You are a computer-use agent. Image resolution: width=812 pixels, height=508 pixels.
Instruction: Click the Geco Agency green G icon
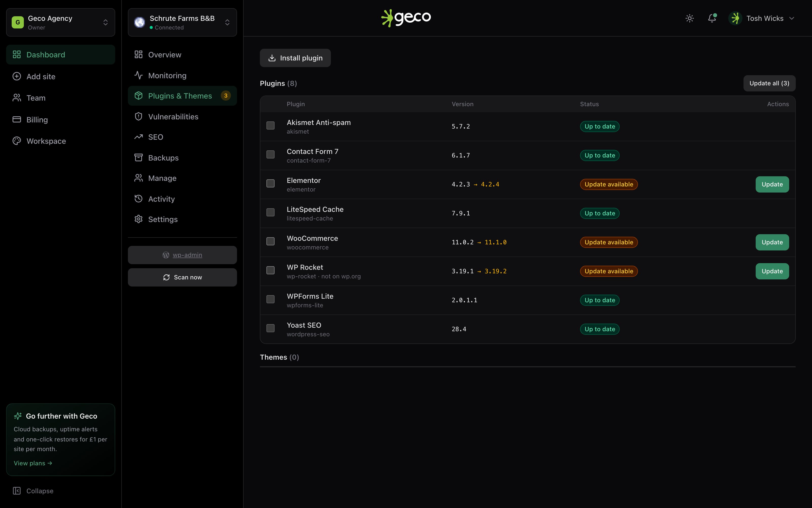coord(18,22)
